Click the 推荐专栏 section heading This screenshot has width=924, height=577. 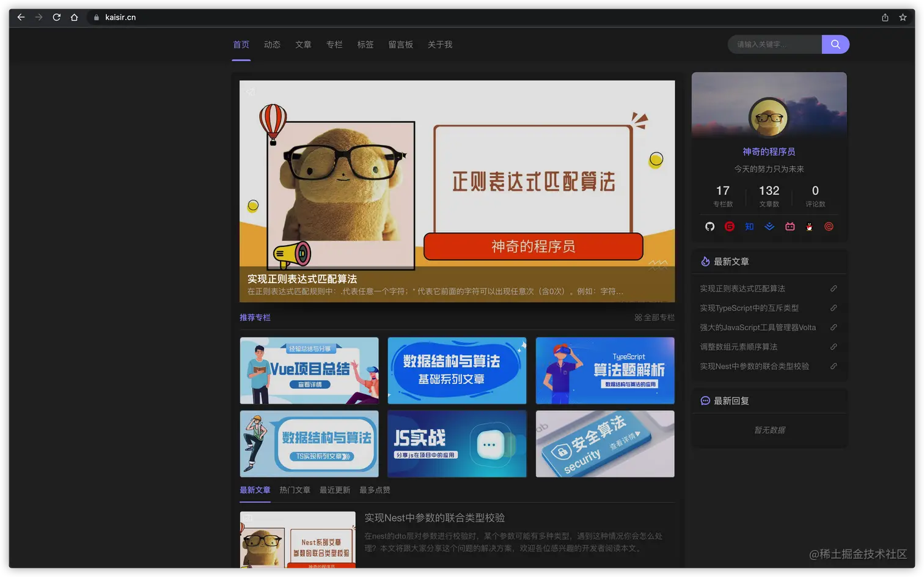255,318
